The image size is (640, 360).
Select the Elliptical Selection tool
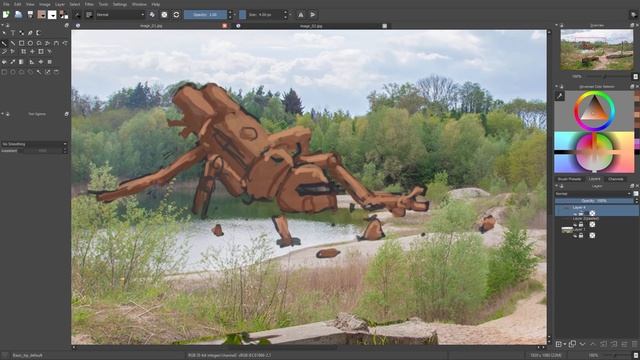pos(13,72)
